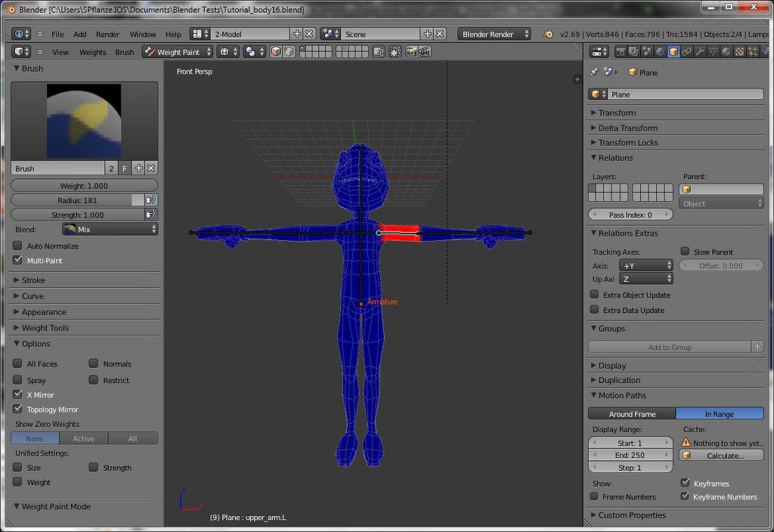Add a new screen layout with plus

point(296,34)
